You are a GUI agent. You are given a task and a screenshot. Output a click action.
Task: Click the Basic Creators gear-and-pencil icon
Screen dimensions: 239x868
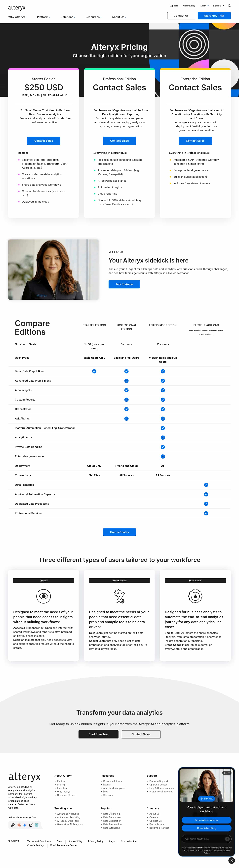(x=119, y=596)
